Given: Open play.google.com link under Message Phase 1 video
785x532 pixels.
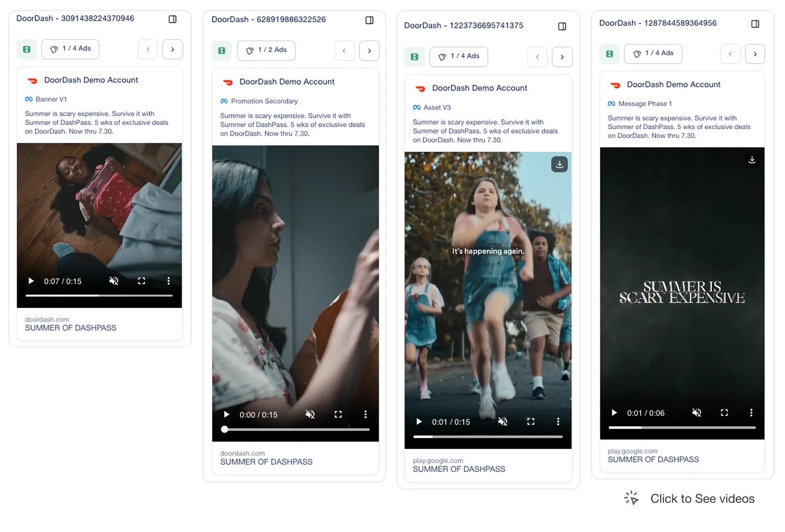Looking at the screenshot, I should pos(632,451).
